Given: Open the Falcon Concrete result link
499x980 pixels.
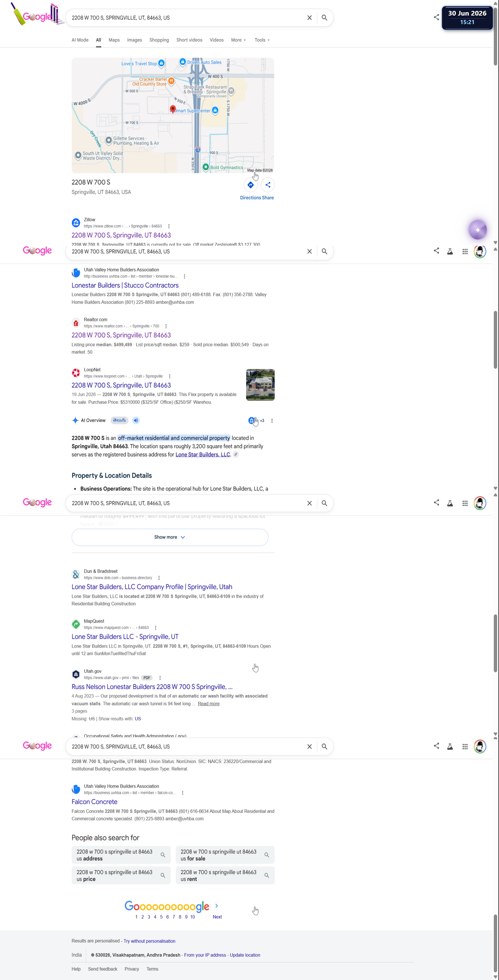Looking at the screenshot, I should [94, 802].
